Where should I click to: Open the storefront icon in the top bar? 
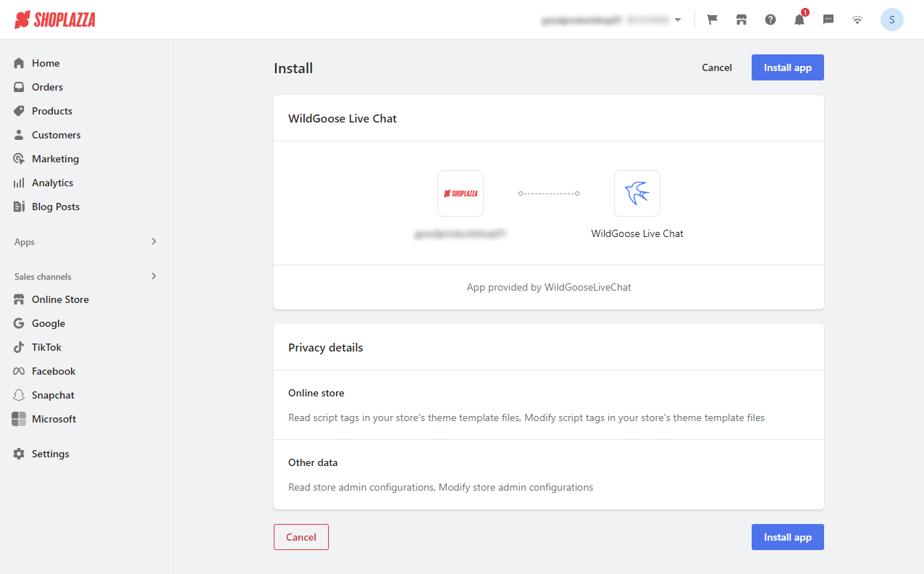742,20
